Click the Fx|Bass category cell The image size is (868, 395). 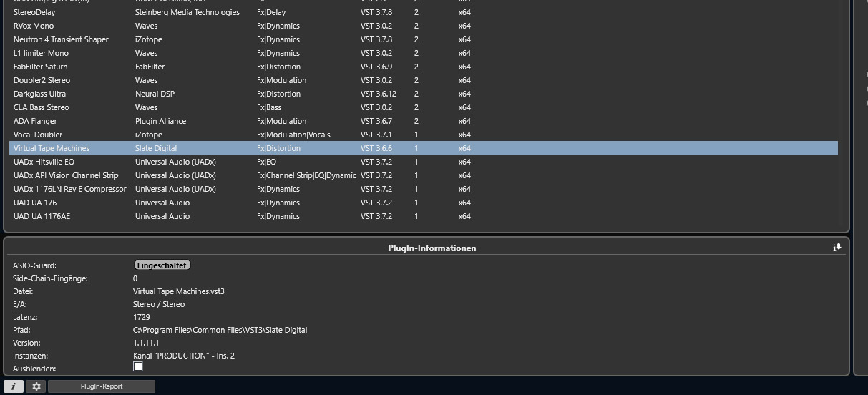[x=269, y=107]
